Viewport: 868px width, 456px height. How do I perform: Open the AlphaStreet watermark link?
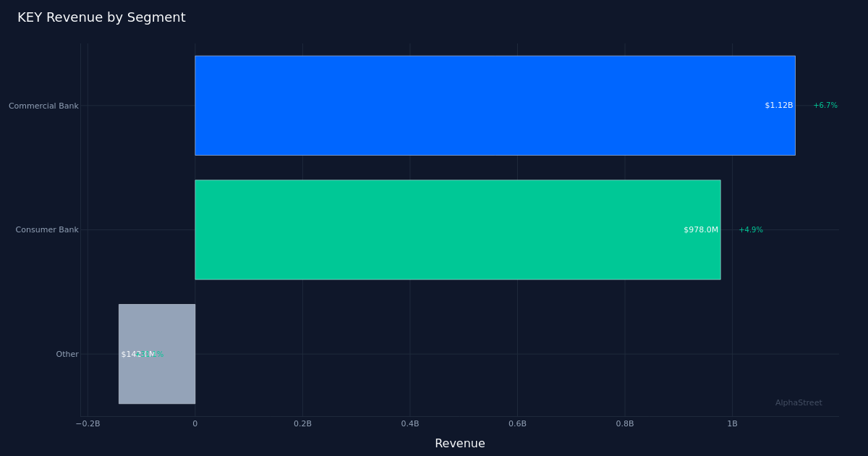pos(799,402)
